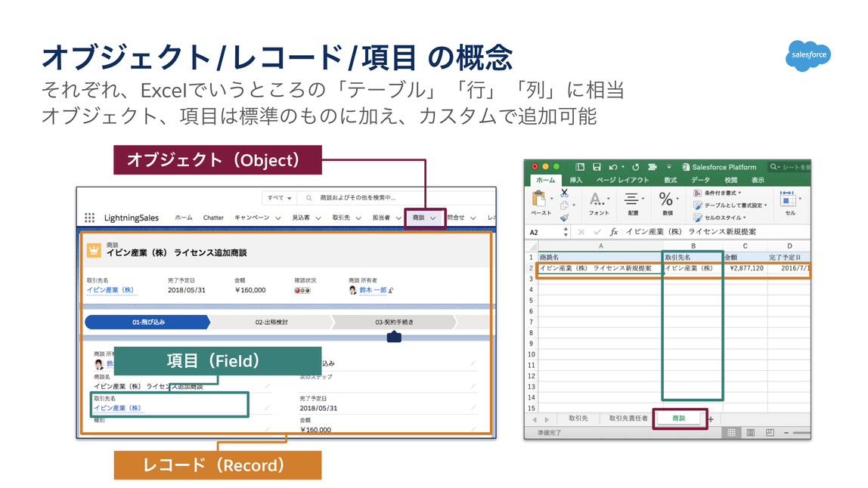868x488 pixels.
Task: Select the 02-出稿検討 path stage
Action: [x=271, y=322]
